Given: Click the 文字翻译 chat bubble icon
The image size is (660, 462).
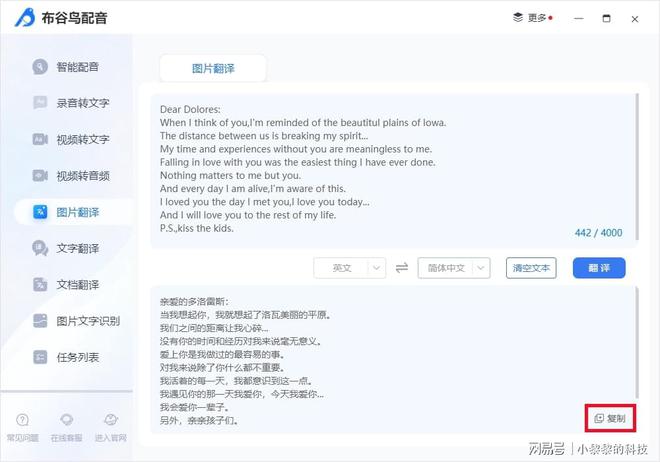Looking at the screenshot, I should pos(40,248).
